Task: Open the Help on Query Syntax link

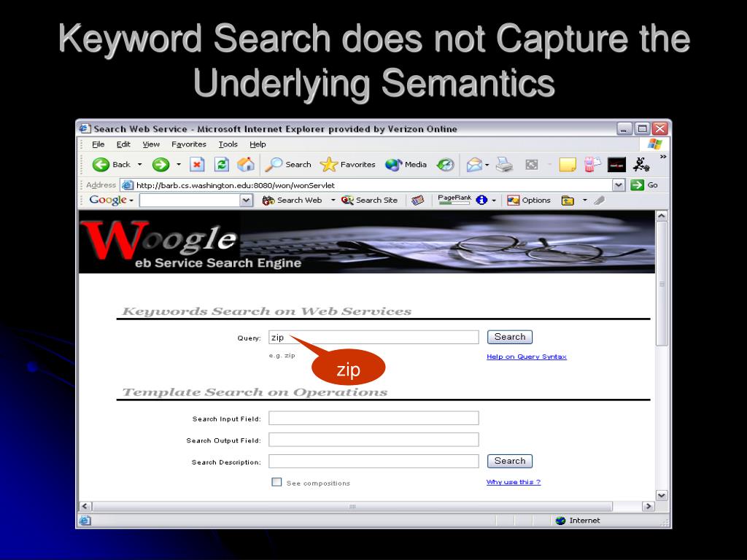Action: 527,357
